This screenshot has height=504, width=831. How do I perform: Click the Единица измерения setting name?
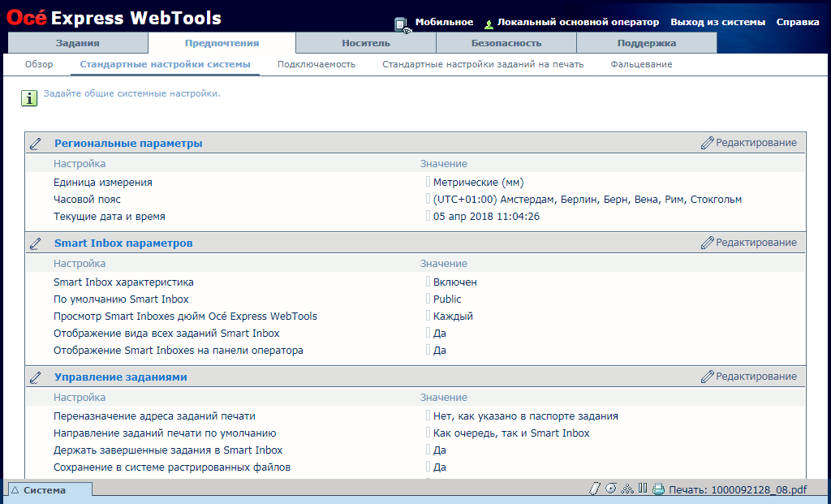tap(103, 183)
